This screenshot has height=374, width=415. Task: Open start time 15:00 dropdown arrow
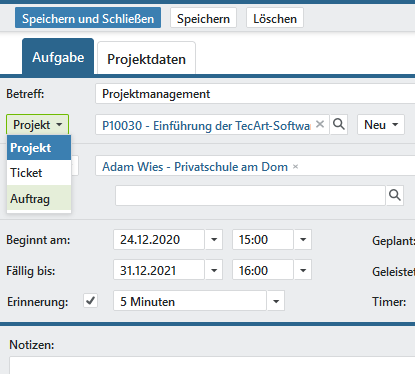pos(303,239)
